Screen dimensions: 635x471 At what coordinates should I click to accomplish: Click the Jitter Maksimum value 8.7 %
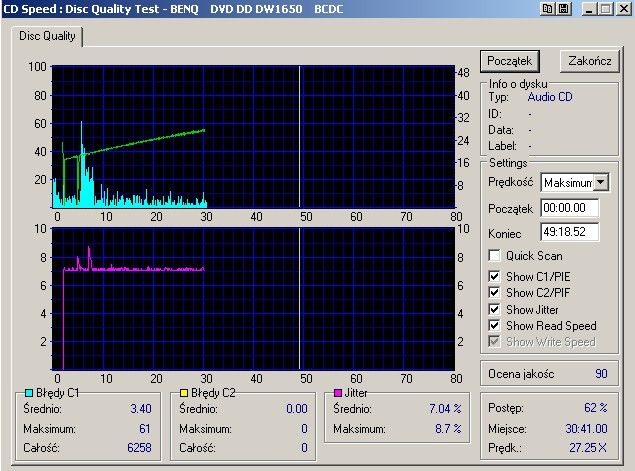[448, 428]
